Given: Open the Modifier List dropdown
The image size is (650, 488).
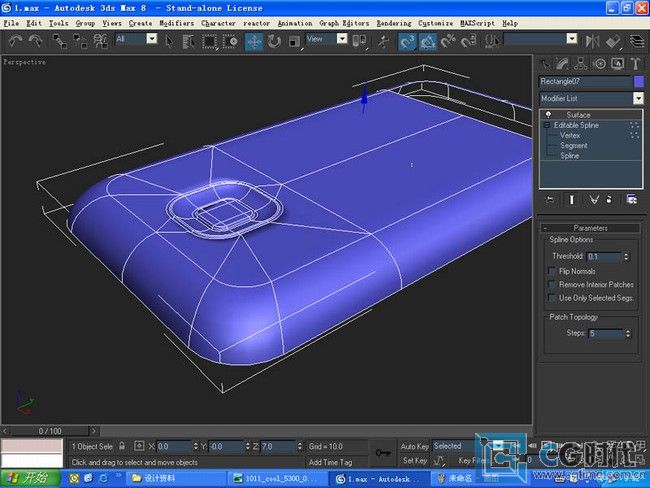Looking at the screenshot, I should (x=638, y=98).
